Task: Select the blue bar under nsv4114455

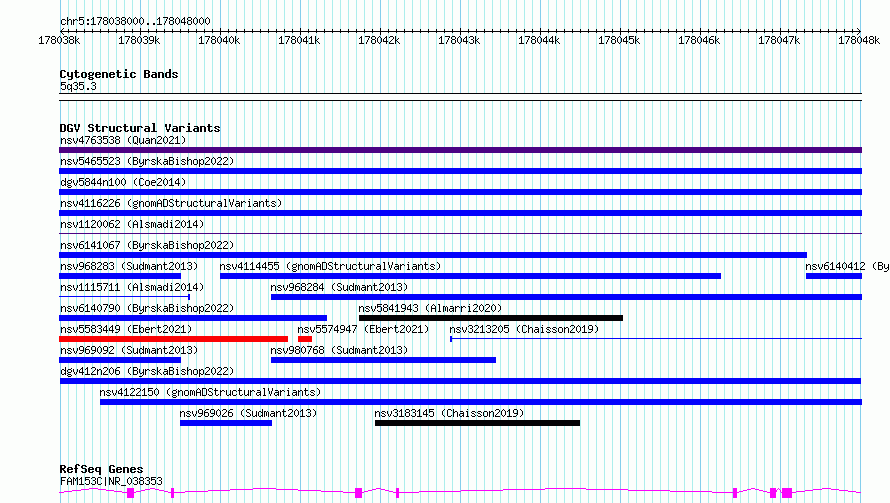Action: (471, 276)
